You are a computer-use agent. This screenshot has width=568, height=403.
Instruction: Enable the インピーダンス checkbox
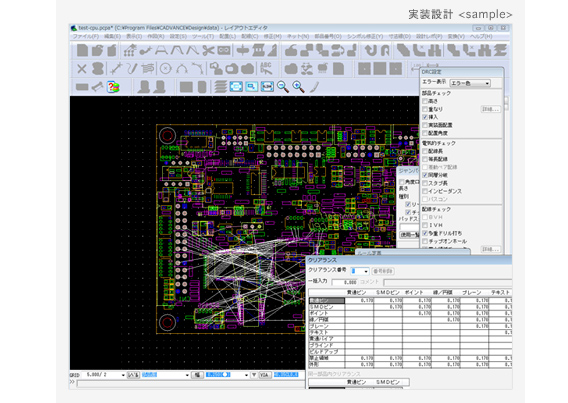[x=425, y=191]
